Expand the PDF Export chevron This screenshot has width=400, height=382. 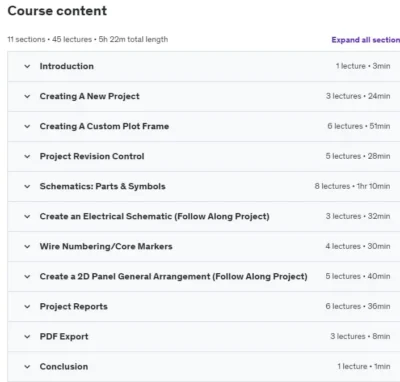click(x=27, y=336)
